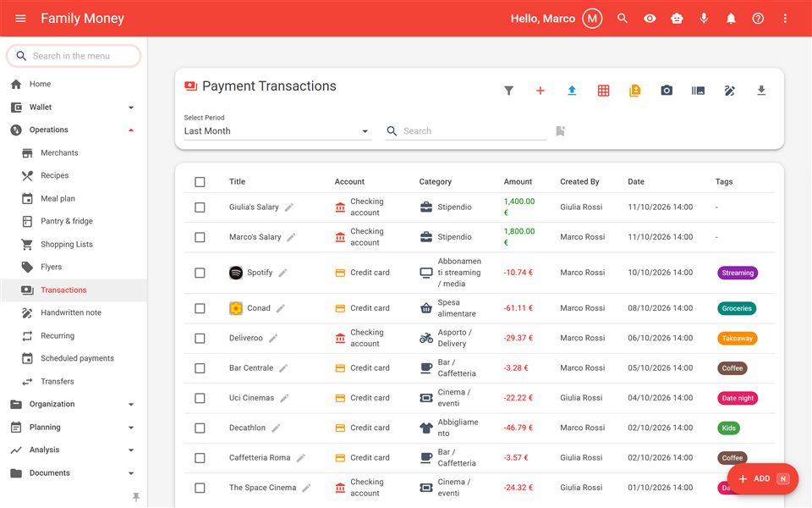The image size is (812, 508).
Task: Open notifications bell icon
Action: coord(731,19)
